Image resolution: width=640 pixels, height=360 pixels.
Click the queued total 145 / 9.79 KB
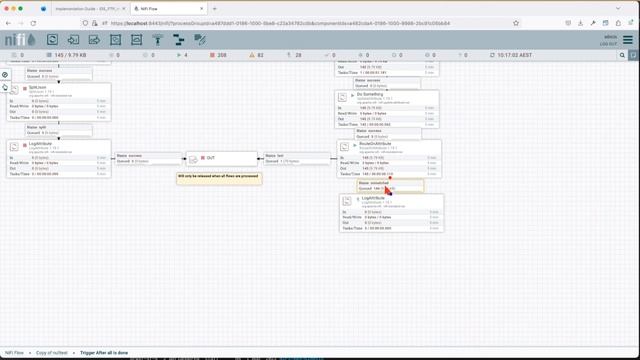pos(66,55)
